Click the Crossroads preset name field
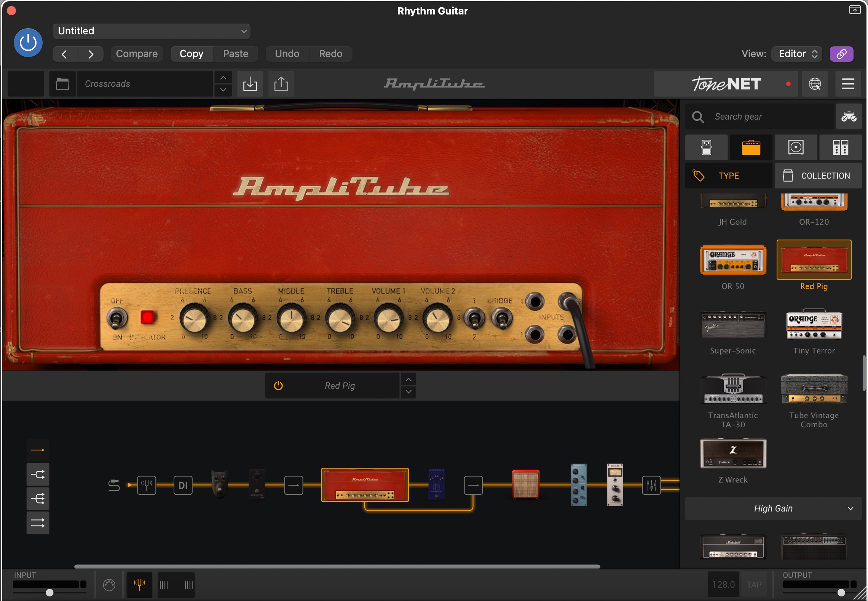The image size is (868, 601). (145, 83)
